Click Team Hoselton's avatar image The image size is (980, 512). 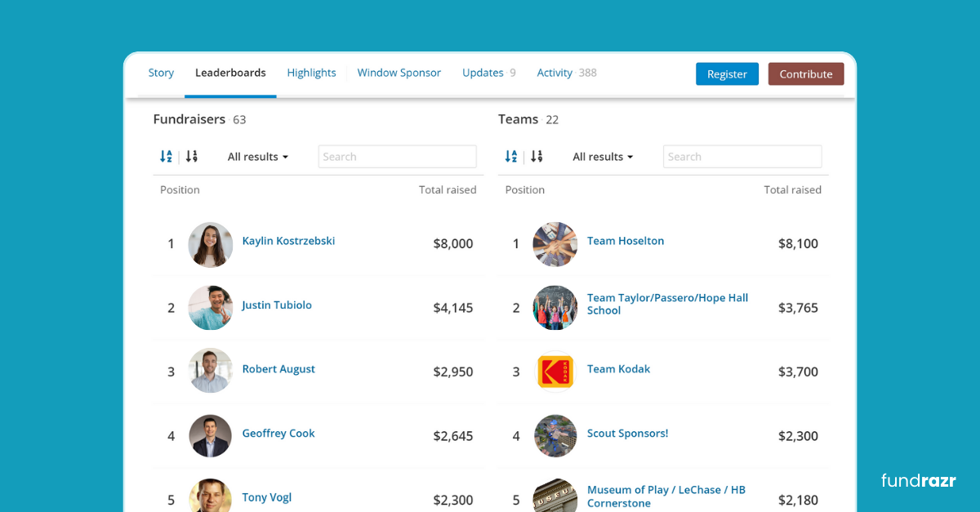click(555, 244)
